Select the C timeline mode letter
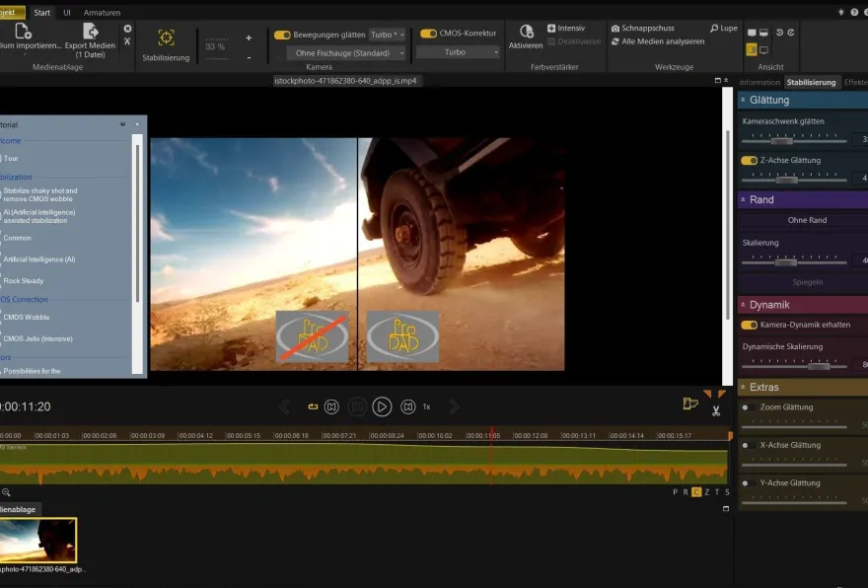The width and height of the screenshot is (868, 588). [696, 492]
